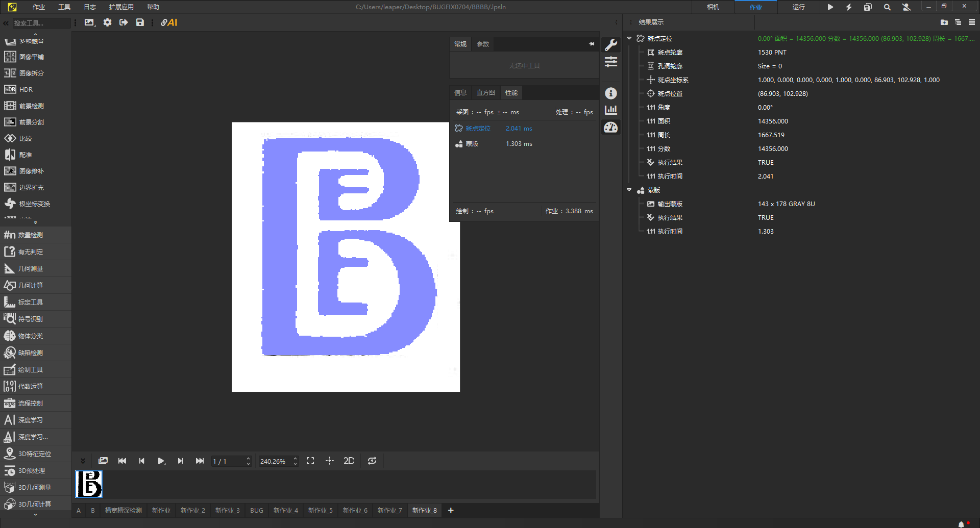Open the wrench tool settings panel
This screenshot has width=980, height=528.
coord(611,45)
